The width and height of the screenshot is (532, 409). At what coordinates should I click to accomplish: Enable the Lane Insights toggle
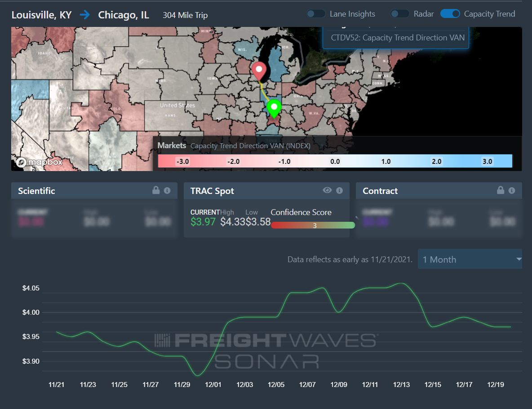click(x=316, y=14)
